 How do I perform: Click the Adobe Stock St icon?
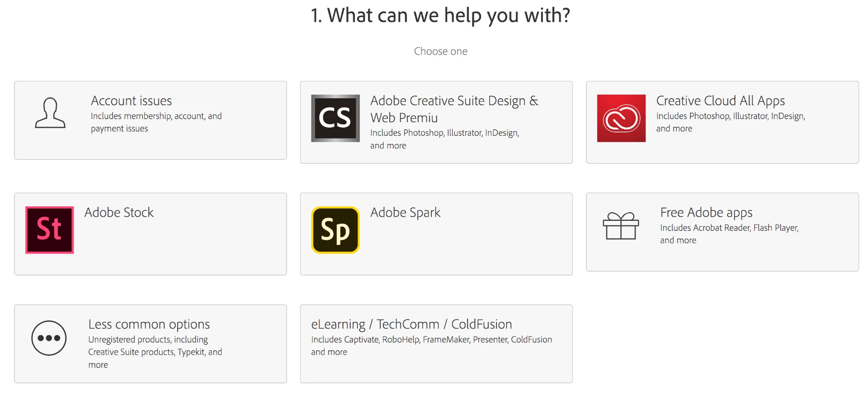49,230
